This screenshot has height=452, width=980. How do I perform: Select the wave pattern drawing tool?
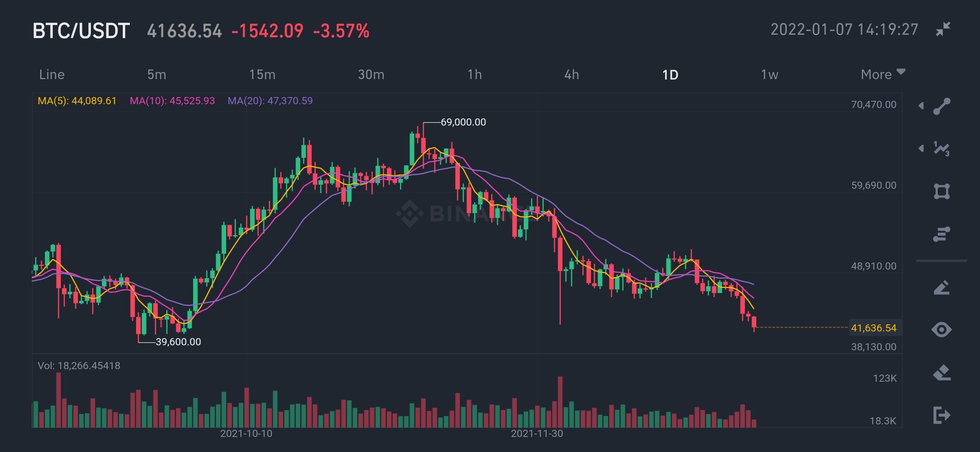click(941, 149)
